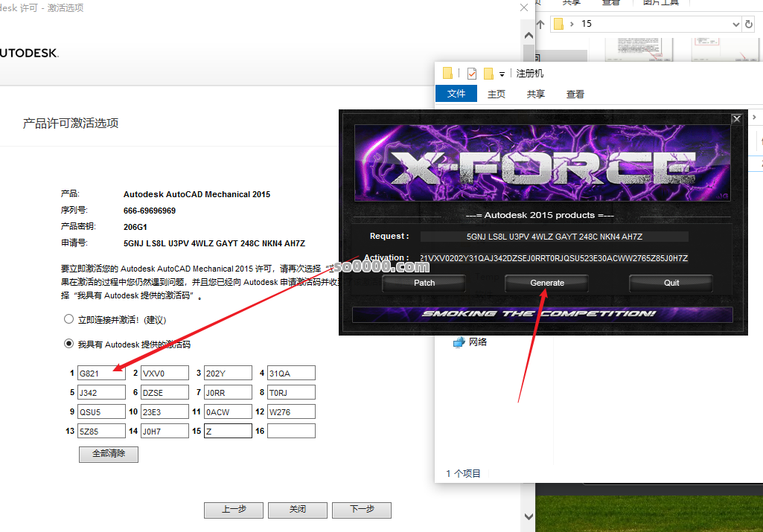Click the scrollbar down arrow of the activation dialog
Viewport: 763px width, 532px height.
(x=529, y=516)
